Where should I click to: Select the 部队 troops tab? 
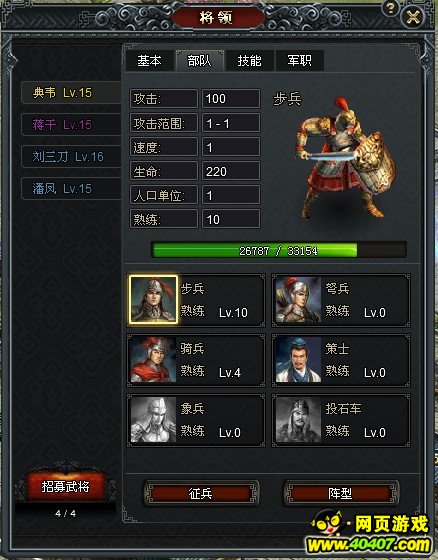(199, 61)
